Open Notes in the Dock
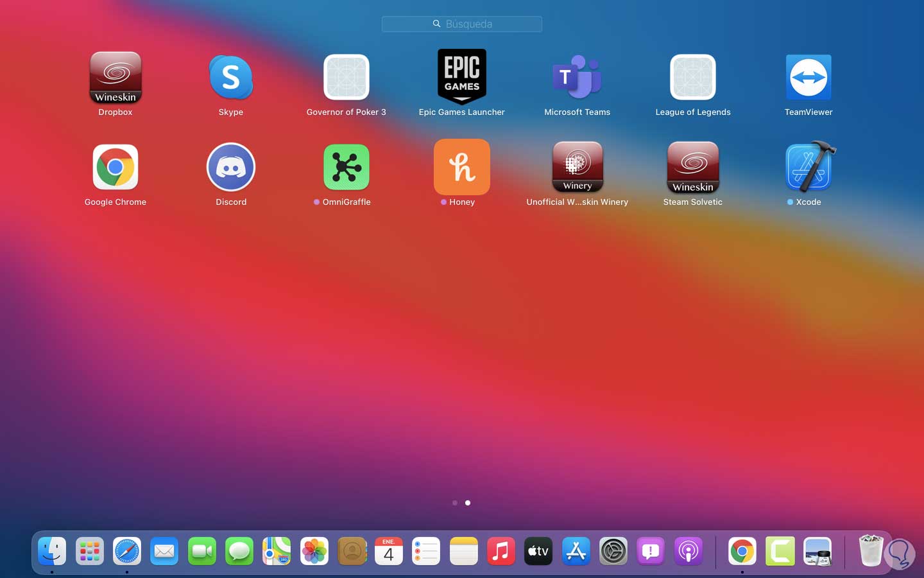Viewport: 924px width, 578px height. (x=464, y=551)
